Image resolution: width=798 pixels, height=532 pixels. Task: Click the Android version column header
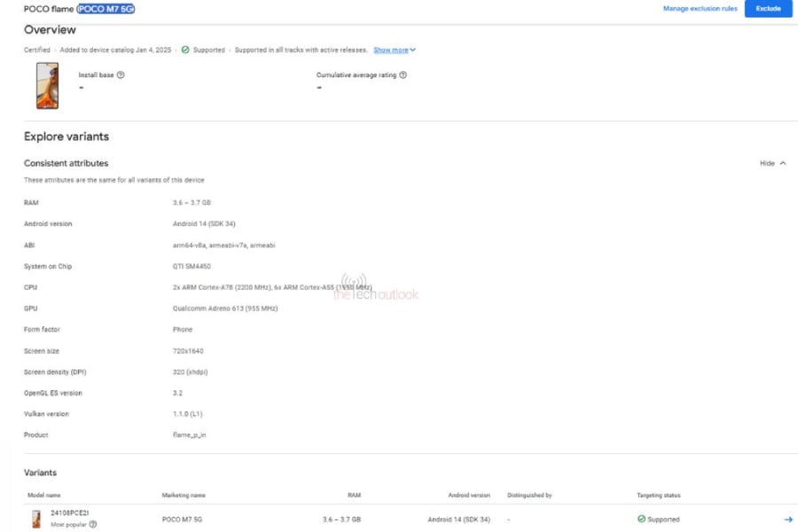(469, 495)
